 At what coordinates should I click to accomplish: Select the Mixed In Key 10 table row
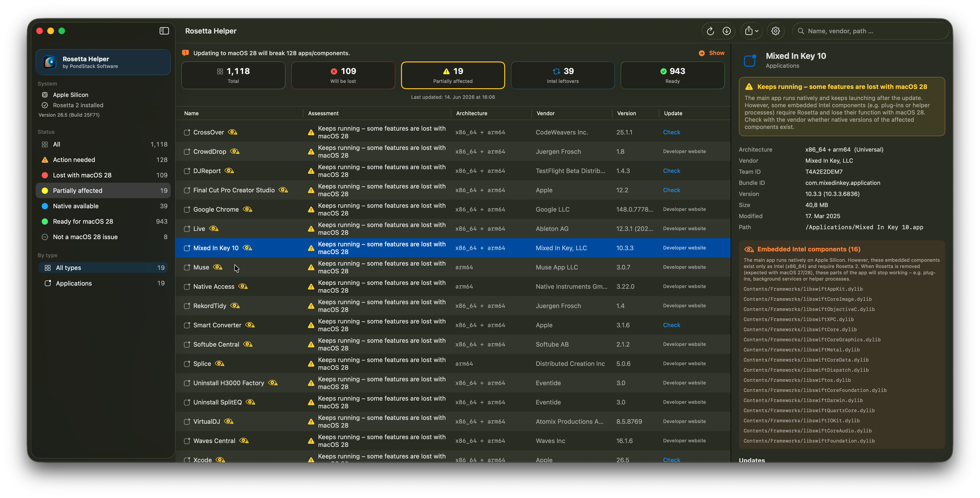[x=453, y=248]
